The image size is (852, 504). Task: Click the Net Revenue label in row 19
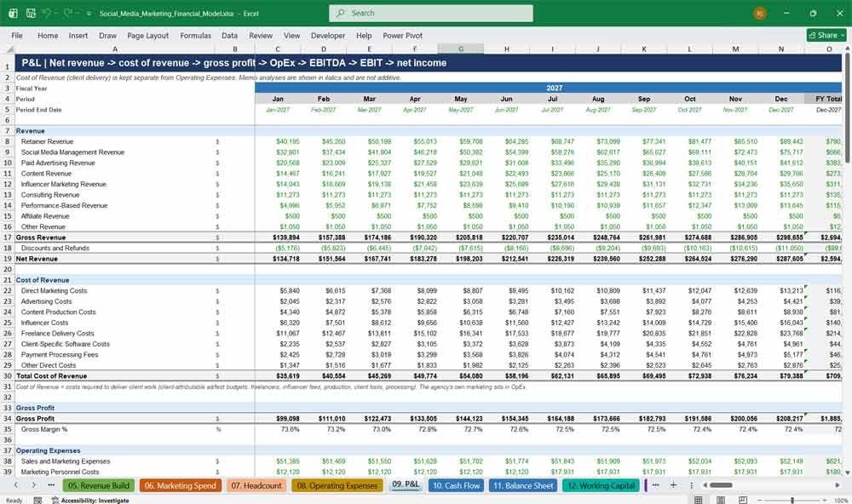coord(37,259)
